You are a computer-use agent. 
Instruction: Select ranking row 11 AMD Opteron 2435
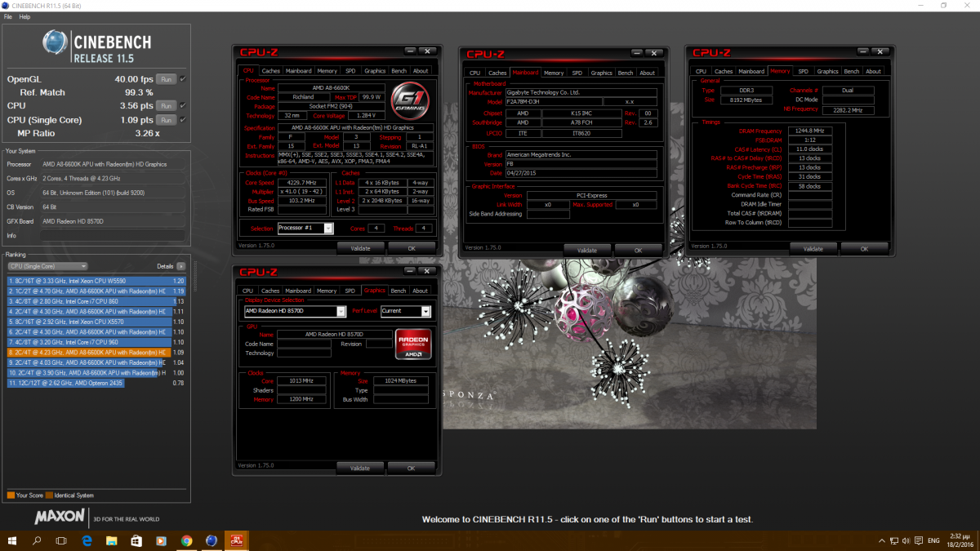pyautogui.click(x=96, y=383)
